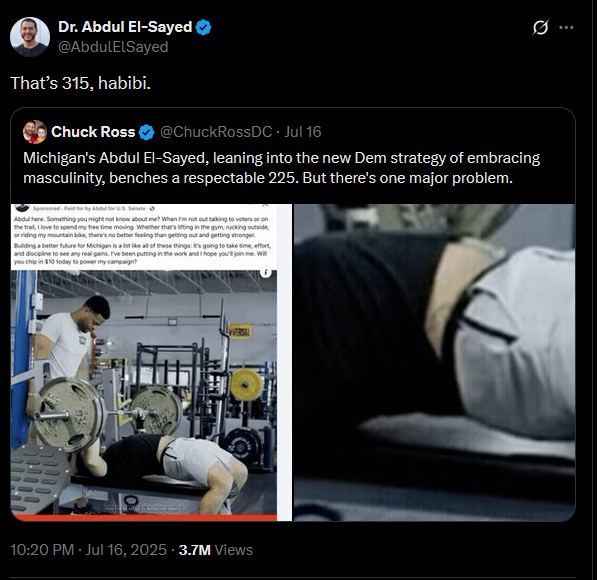Image resolution: width=597 pixels, height=580 pixels.
Task: Click the Sponsored Paid for by Abdul label
Action: 89,208
